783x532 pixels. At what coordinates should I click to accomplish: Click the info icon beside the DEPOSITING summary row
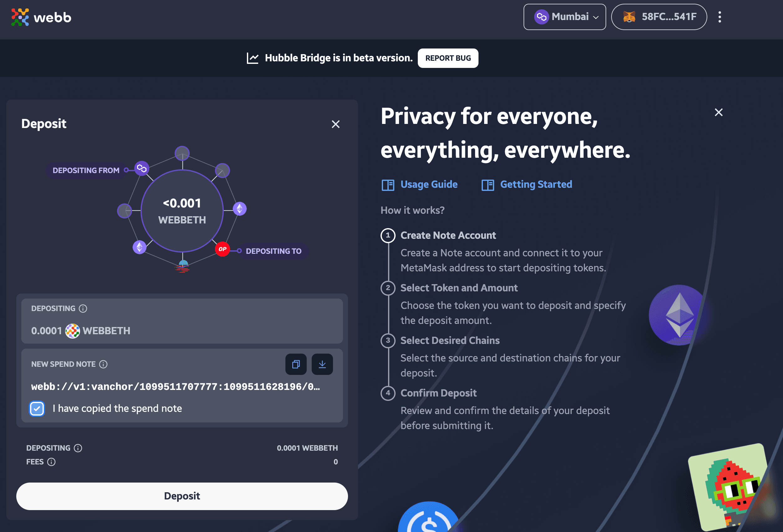coord(78,448)
